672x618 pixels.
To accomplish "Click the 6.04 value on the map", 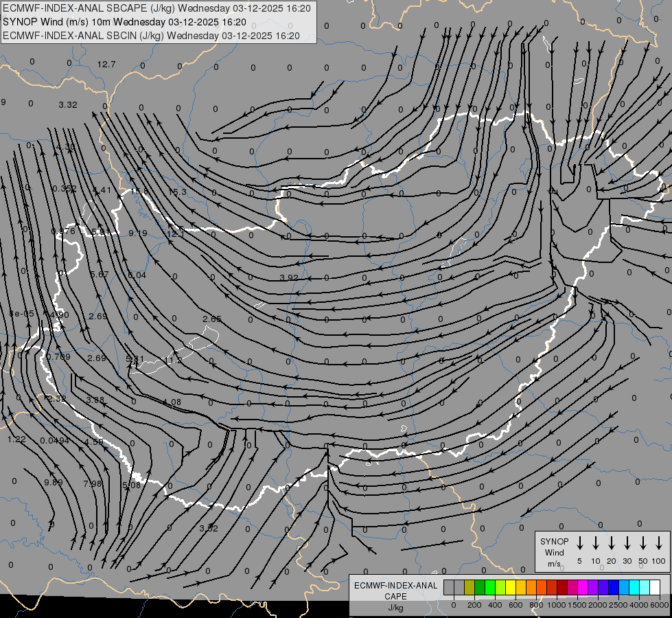I will (x=137, y=275).
